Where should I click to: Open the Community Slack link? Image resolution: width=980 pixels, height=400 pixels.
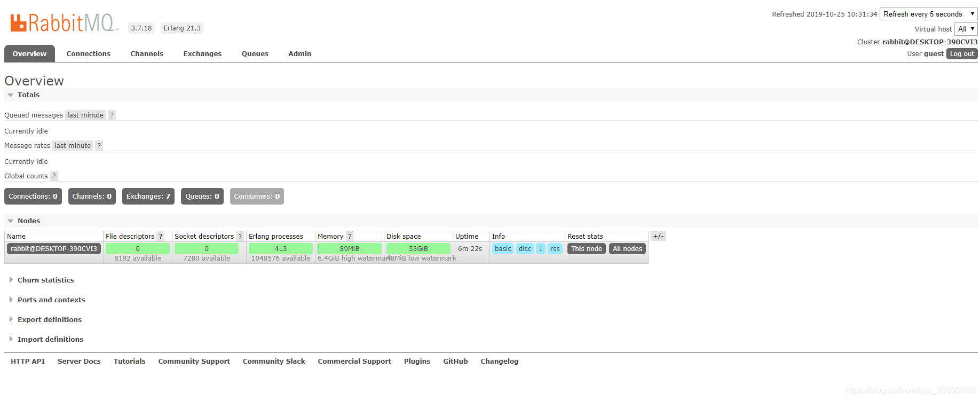click(274, 362)
